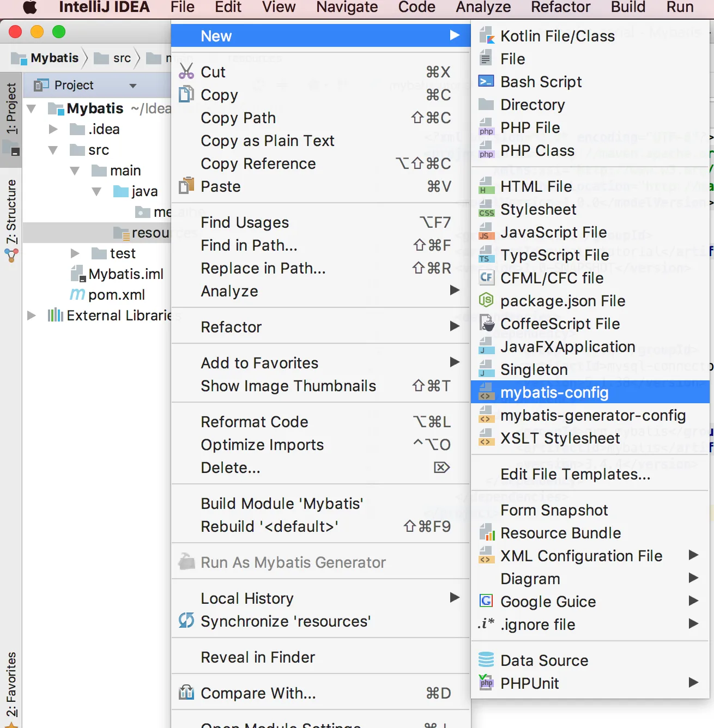Click the package.json Node icon
This screenshot has width=714, height=728.
coord(486,301)
